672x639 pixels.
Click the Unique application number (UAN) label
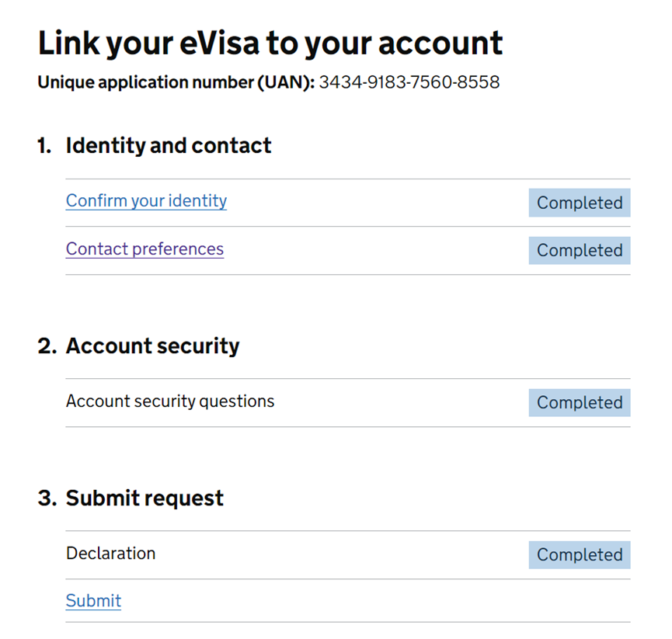pos(176,82)
